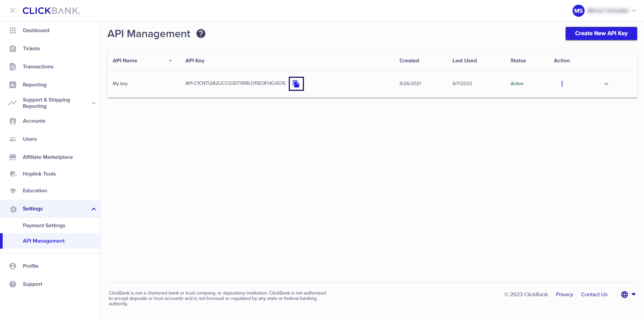Expand Support & Shipping Reporting submenu

coord(94,103)
